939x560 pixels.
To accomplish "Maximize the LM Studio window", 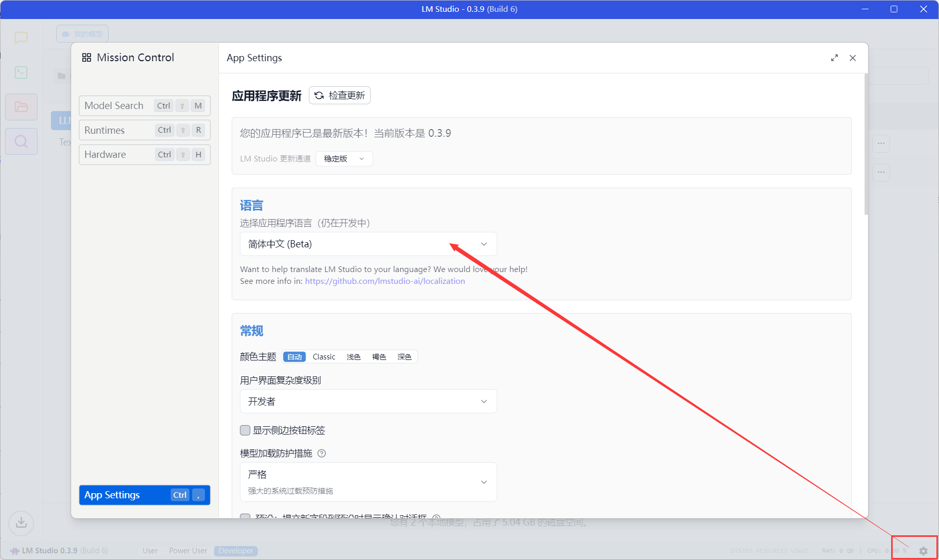I will tap(894, 9).
